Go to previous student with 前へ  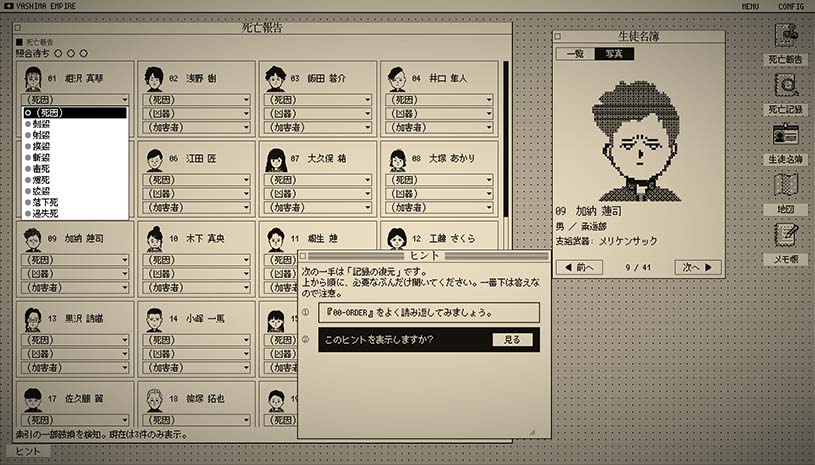click(580, 268)
